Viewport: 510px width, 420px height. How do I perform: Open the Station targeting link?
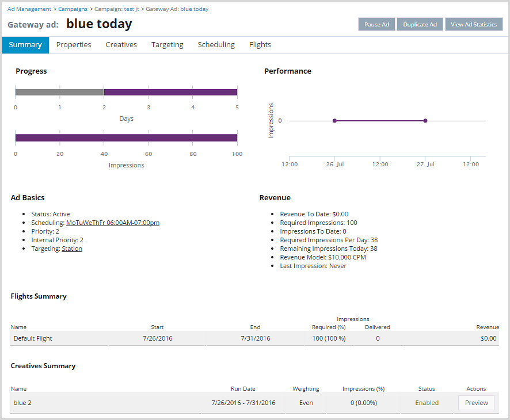point(72,249)
